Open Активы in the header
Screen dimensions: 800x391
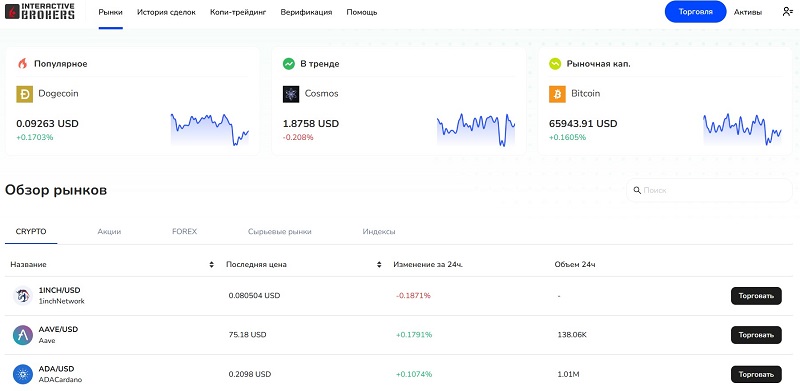point(748,12)
